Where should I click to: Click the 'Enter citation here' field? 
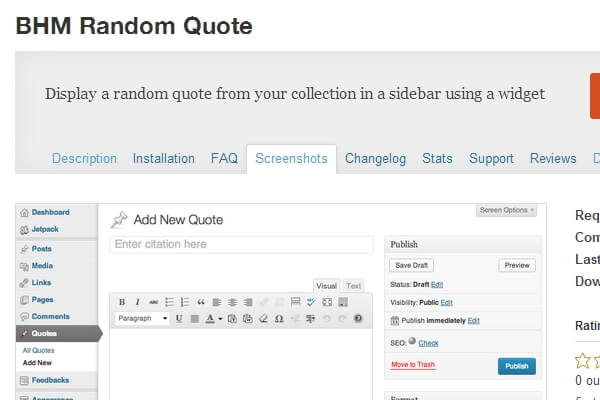click(x=241, y=245)
